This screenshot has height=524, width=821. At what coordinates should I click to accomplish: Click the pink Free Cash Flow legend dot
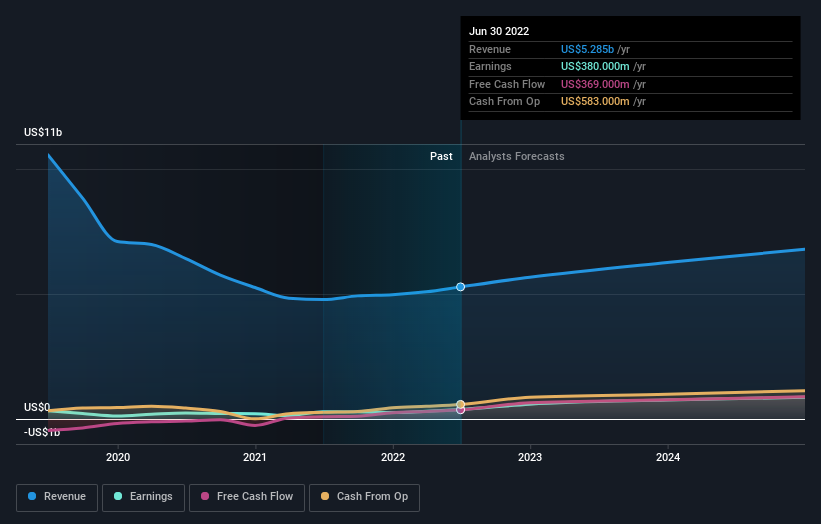[205, 496]
